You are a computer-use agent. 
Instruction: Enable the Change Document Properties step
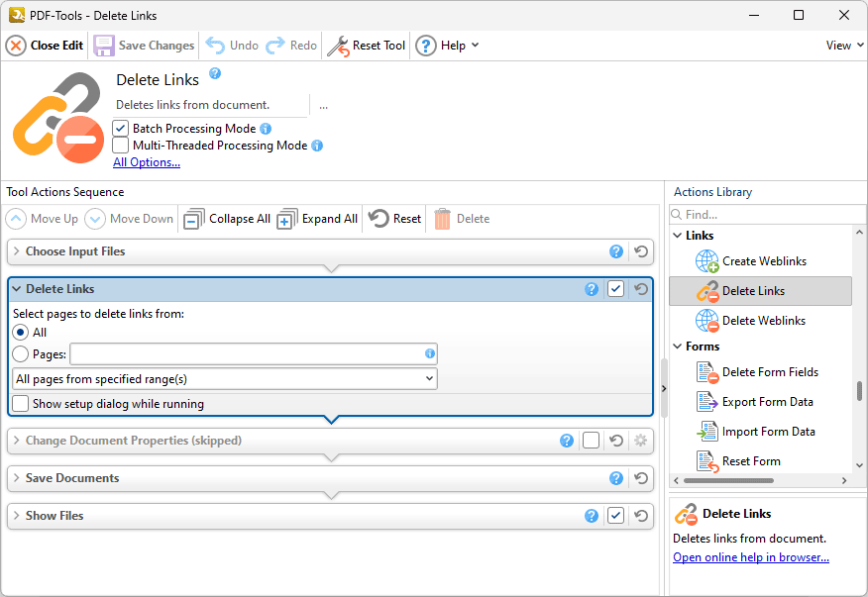tap(591, 441)
